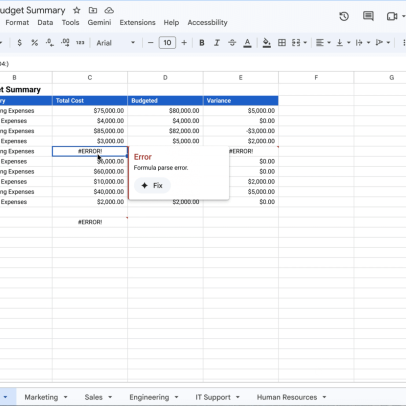406x406 pixels.
Task: Increase decimal places
Action: coord(65,43)
